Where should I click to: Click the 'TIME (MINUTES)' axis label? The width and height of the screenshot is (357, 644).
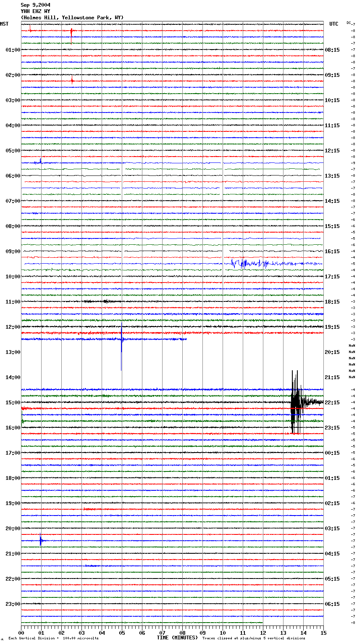(x=177, y=638)
